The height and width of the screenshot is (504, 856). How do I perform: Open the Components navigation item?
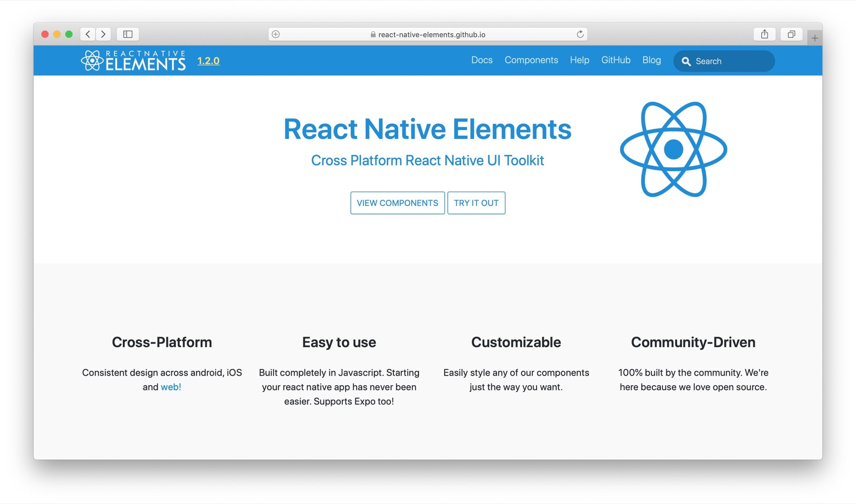(531, 60)
